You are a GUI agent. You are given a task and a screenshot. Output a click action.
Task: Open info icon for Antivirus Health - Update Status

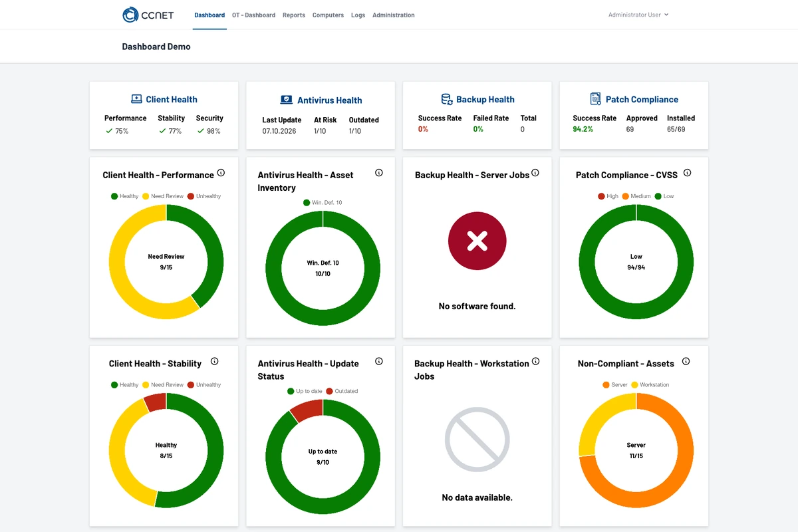pyautogui.click(x=379, y=362)
